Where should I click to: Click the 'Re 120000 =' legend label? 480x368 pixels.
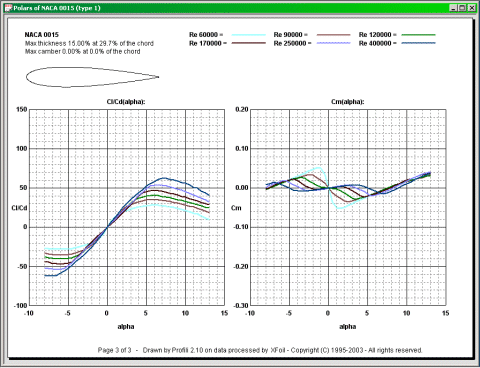click(x=377, y=35)
